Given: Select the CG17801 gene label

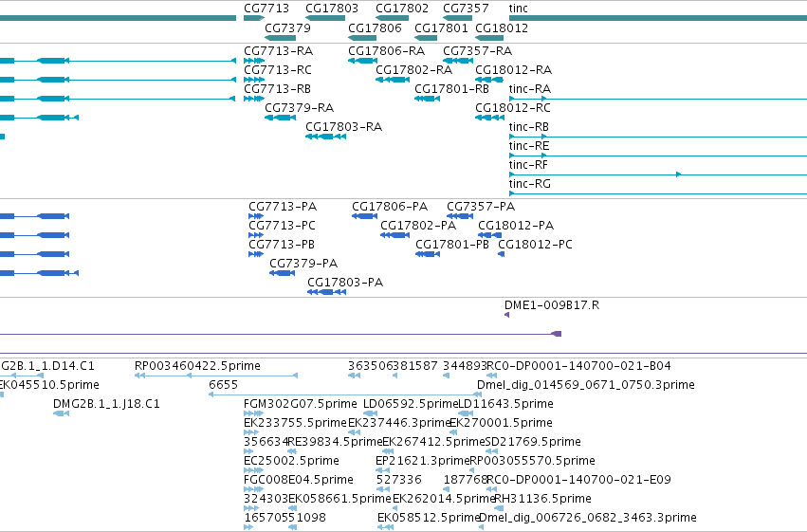Looking at the screenshot, I should point(441,28).
